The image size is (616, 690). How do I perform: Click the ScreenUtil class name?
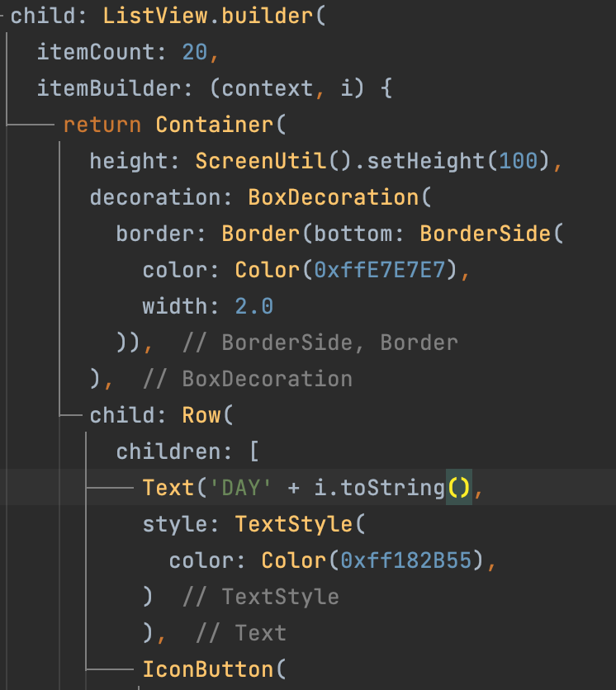coord(261,161)
